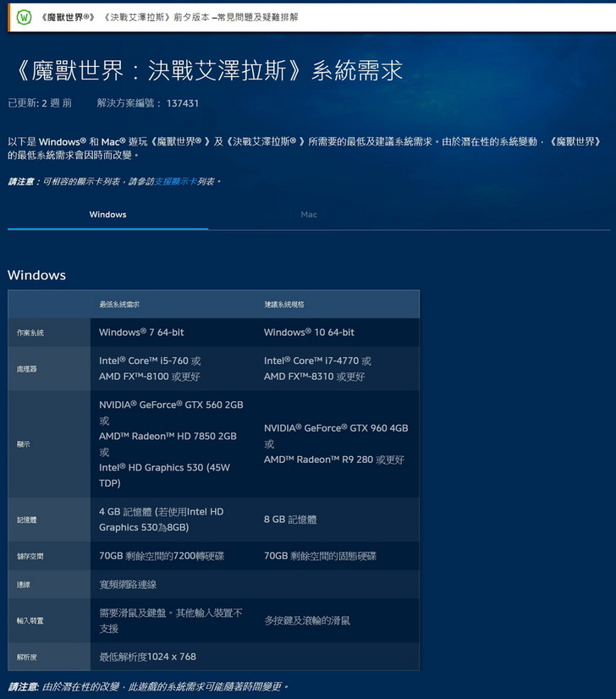This screenshot has width=616, height=699.
Task: Click the 已更新: 2 週 前 text
Action: click(x=40, y=103)
